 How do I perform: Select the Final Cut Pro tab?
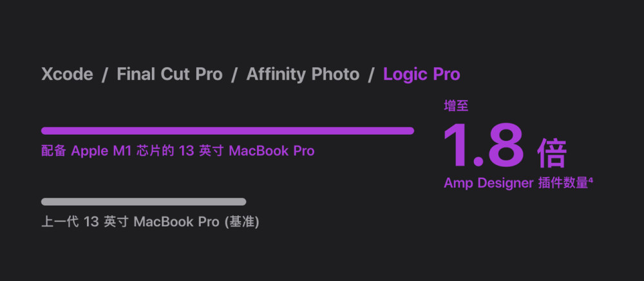tap(169, 74)
